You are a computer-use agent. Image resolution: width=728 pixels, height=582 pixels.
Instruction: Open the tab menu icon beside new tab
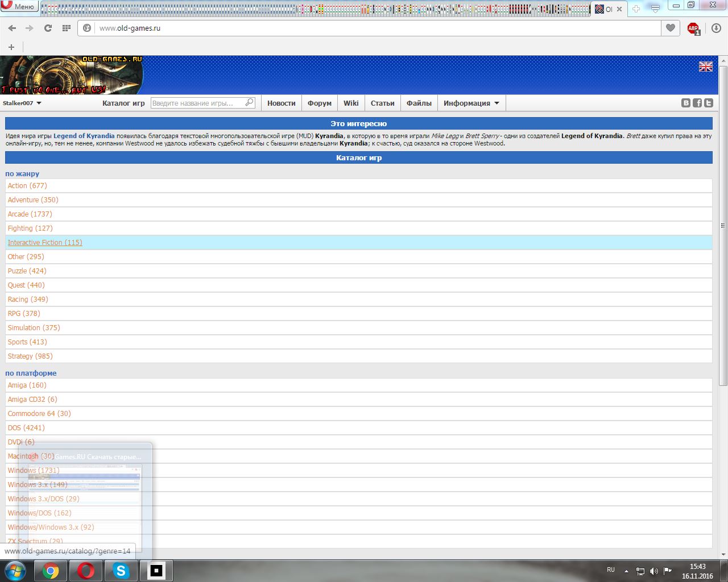pyautogui.click(x=655, y=9)
